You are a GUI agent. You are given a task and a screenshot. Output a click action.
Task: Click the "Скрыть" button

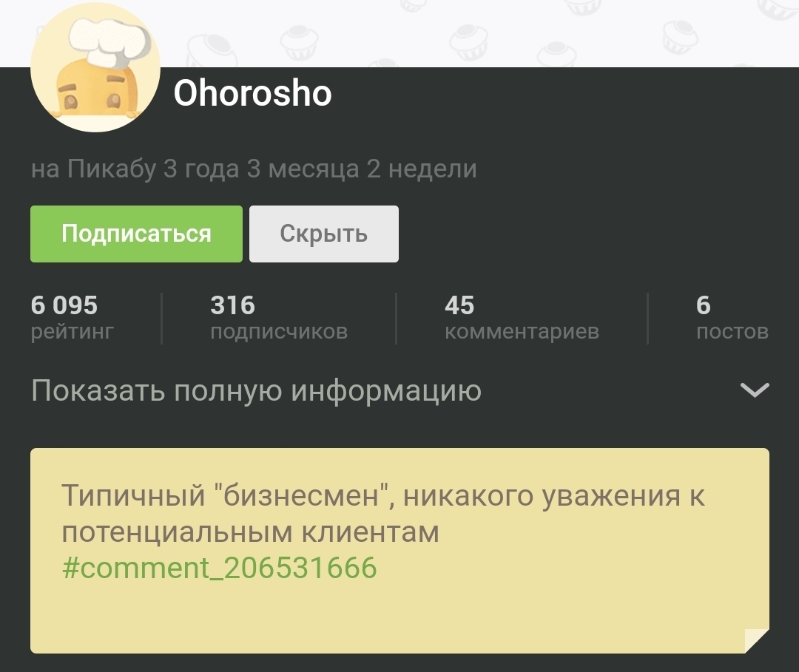click(x=323, y=234)
